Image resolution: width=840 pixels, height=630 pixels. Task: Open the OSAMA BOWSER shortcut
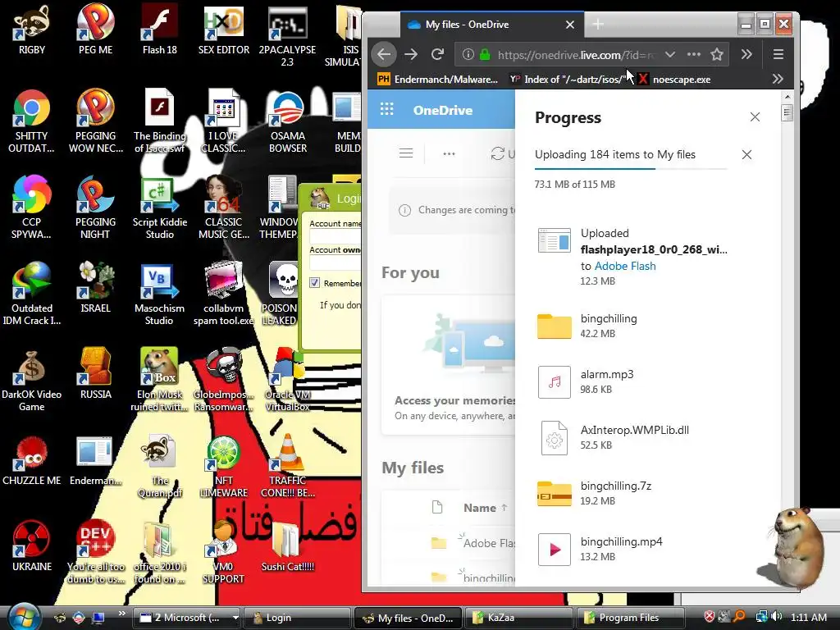(x=288, y=121)
